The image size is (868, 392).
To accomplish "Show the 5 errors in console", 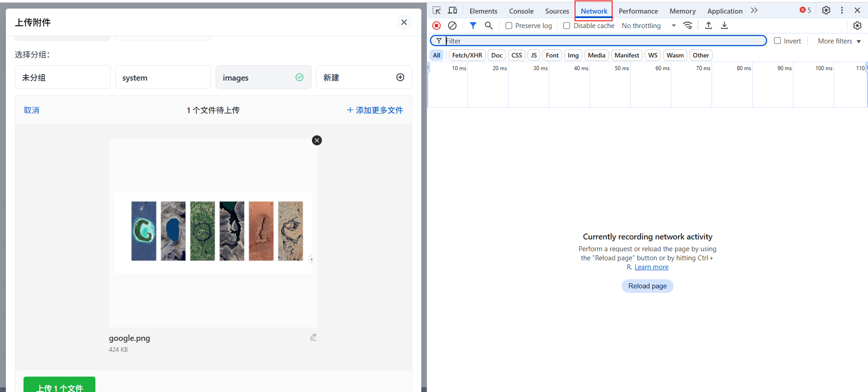I will (x=805, y=10).
